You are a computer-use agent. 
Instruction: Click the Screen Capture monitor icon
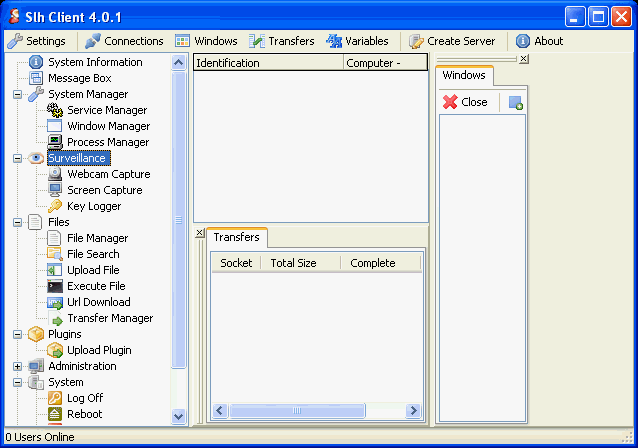click(56, 190)
